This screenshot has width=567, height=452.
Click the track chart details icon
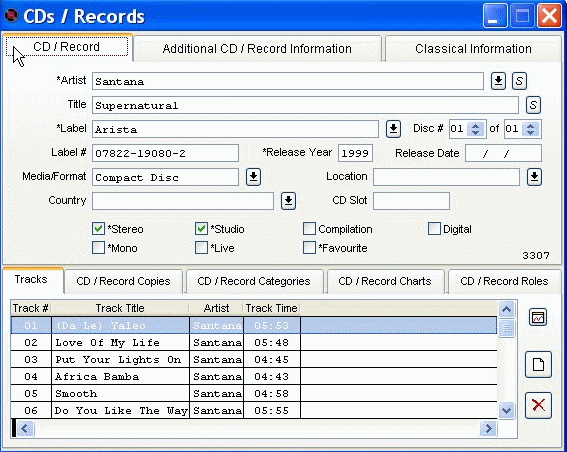538,317
